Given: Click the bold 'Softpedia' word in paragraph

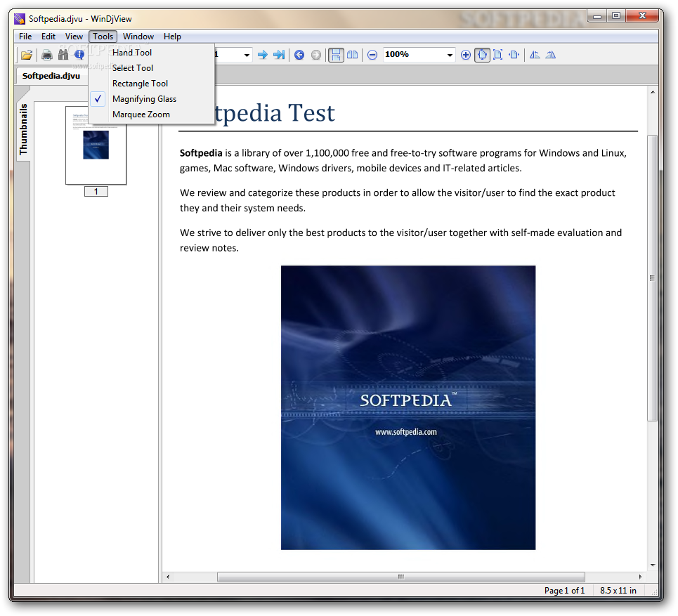Looking at the screenshot, I should [x=201, y=153].
